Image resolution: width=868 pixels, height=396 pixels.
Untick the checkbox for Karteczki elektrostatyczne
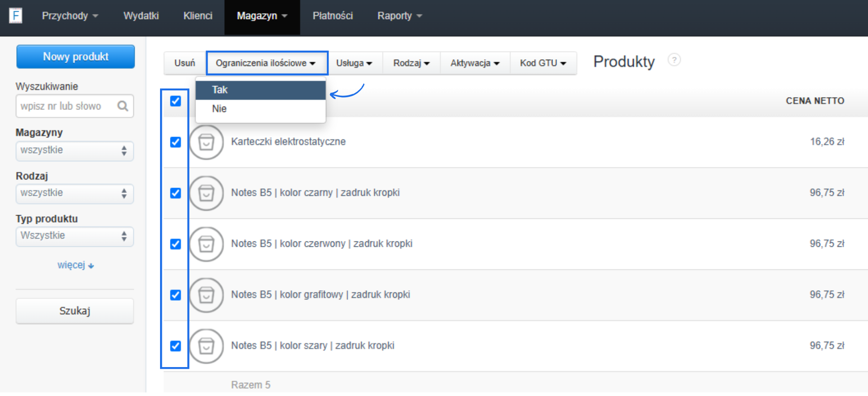175,142
